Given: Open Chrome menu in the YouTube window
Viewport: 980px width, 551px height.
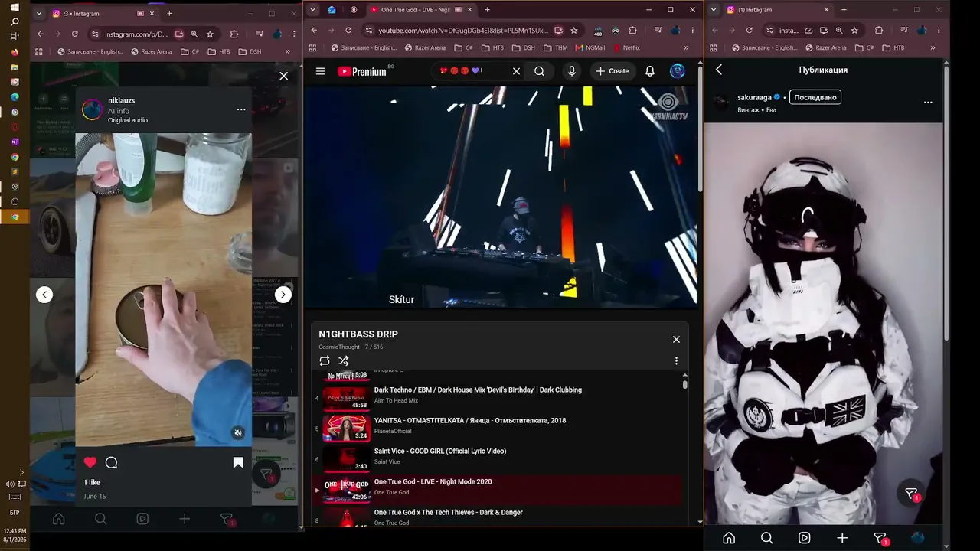Looking at the screenshot, I should [x=692, y=31].
